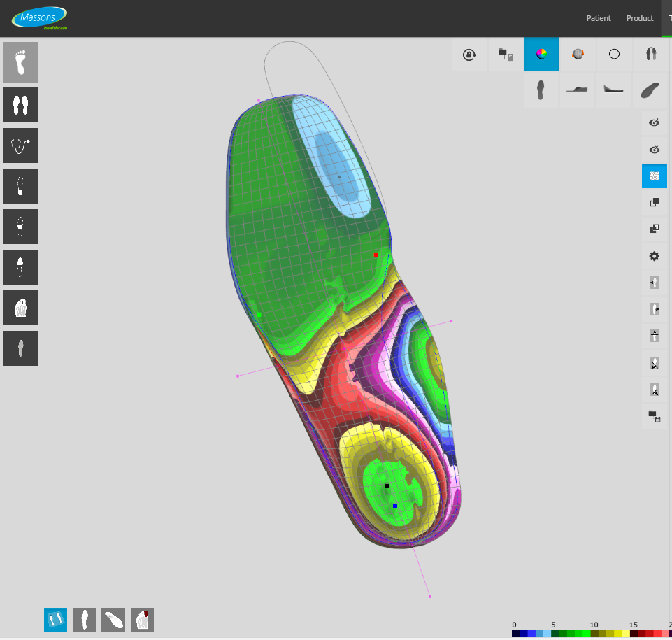Click the legend label 15

tap(634, 625)
